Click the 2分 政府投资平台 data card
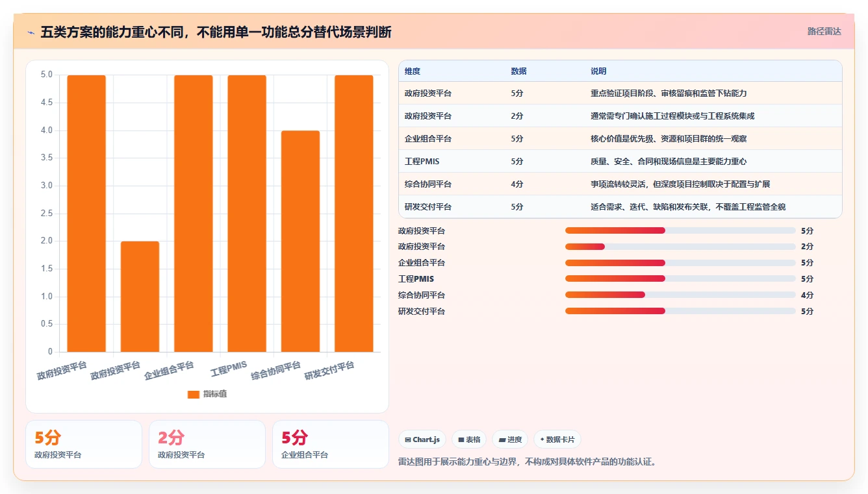Viewport: 868px width, 494px height. (207, 444)
